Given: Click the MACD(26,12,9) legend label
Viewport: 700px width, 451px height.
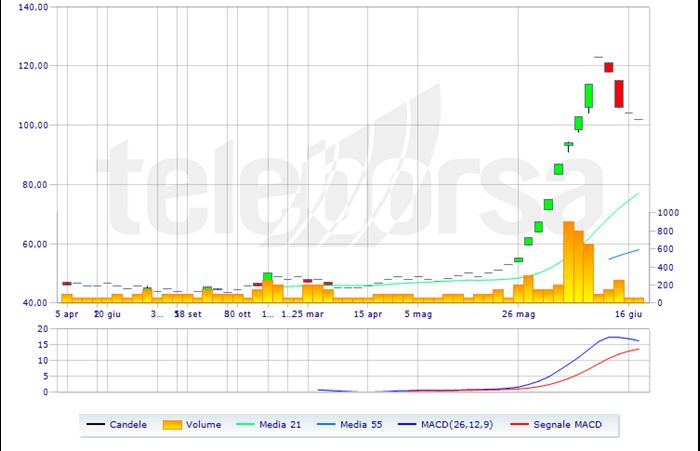Looking at the screenshot, I should point(457,424).
